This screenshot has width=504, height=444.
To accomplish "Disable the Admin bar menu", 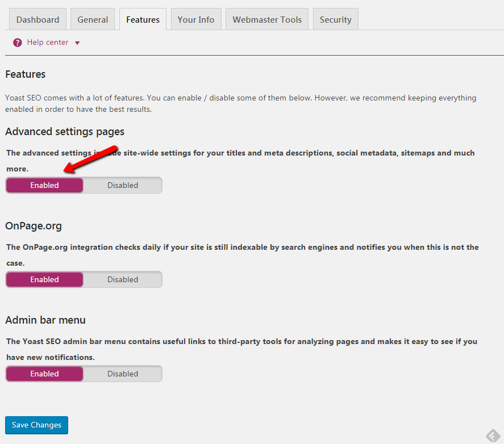I will point(123,373).
